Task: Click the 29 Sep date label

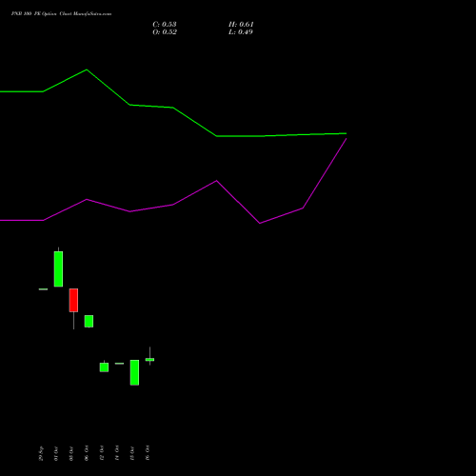Action: point(41,453)
